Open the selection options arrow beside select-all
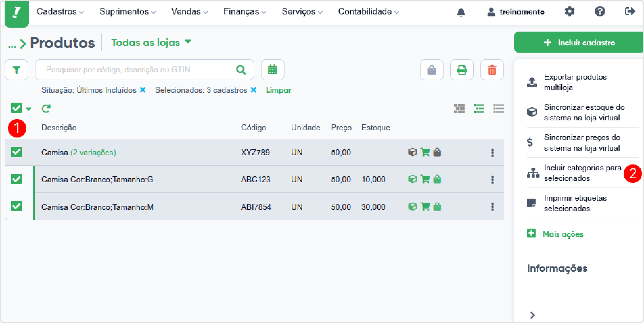Viewport: 644px width, 323px height. (29, 109)
